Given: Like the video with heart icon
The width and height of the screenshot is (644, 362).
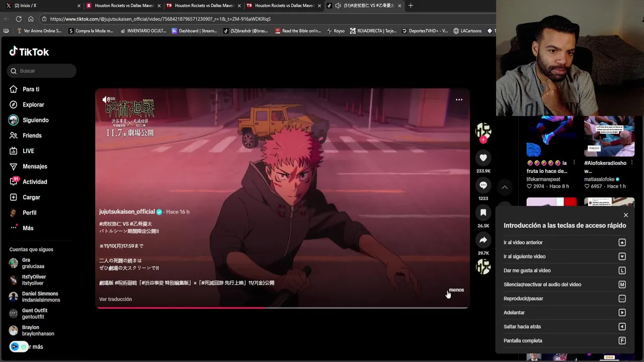Looking at the screenshot, I should point(483,158).
